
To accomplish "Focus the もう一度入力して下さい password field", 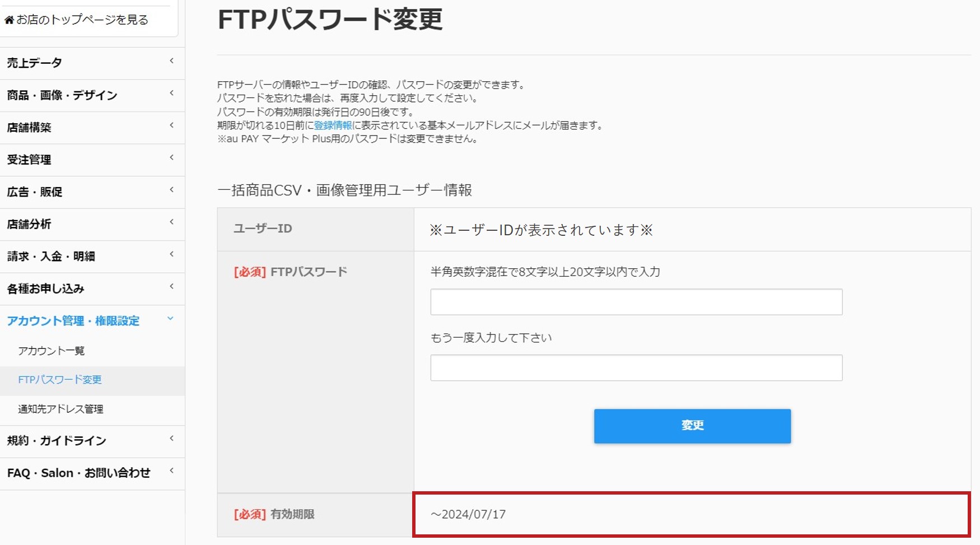I will tap(636, 368).
